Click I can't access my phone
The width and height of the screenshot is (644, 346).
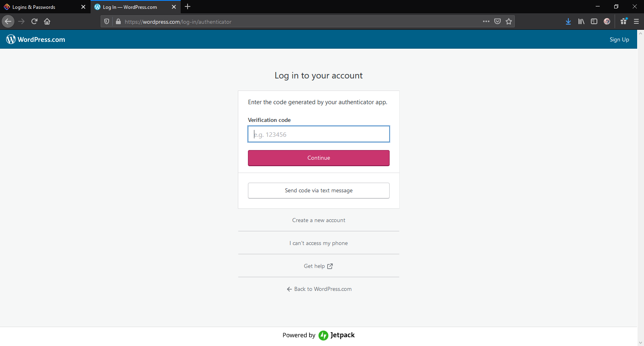(319, 243)
